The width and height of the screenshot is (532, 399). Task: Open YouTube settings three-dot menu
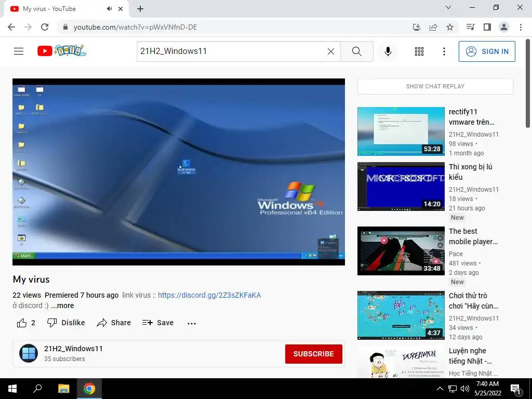tap(444, 51)
